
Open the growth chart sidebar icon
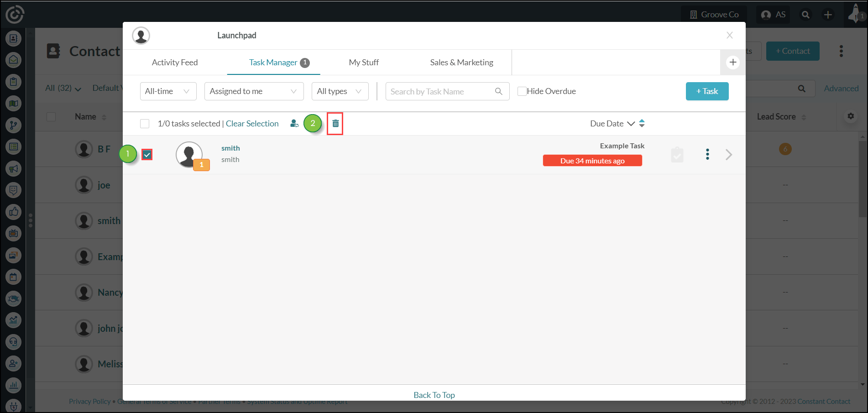coord(14,320)
